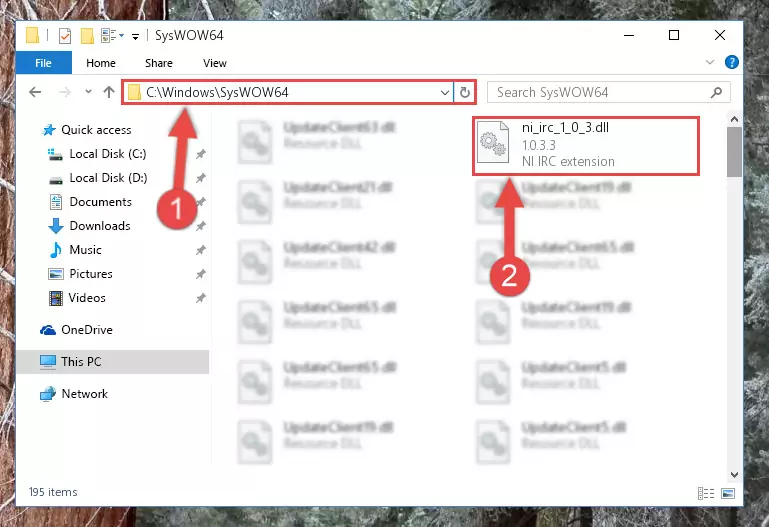Click the address bar path C:\Windows\SysWOW64
This screenshot has height=527, width=769.
tap(217, 92)
